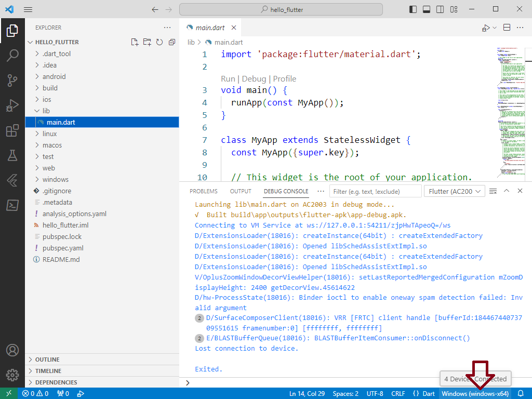
Task: Toggle the bottom panel layout button
Action: click(x=427, y=9)
